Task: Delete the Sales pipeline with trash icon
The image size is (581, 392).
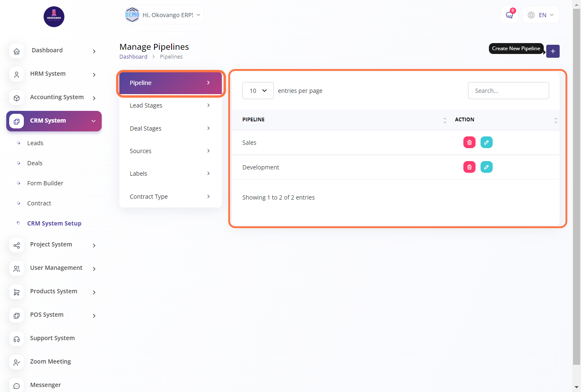Action: pos(469,143)
